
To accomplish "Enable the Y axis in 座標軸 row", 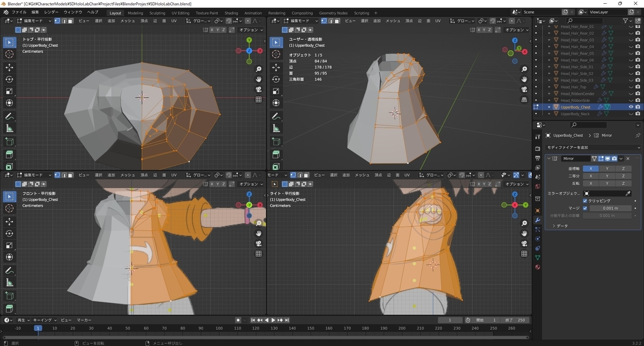I will pos(607,168).
